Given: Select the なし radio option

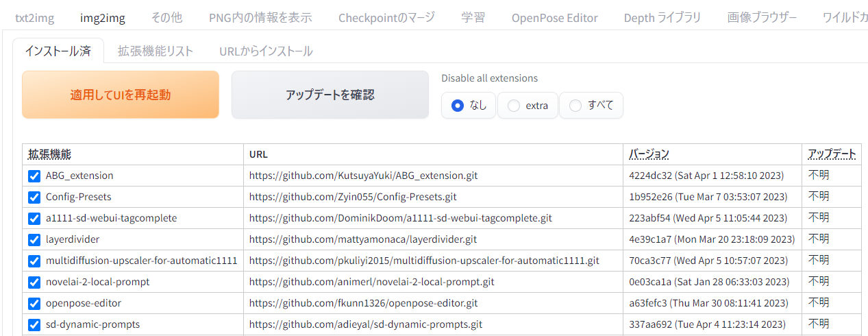Looking at the screenshot, I should (469, 106).
